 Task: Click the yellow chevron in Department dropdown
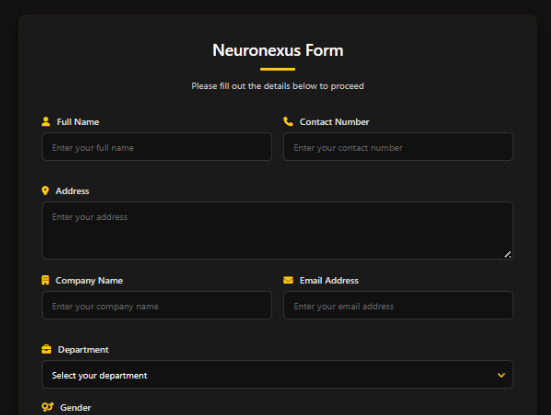pos(501,375)
